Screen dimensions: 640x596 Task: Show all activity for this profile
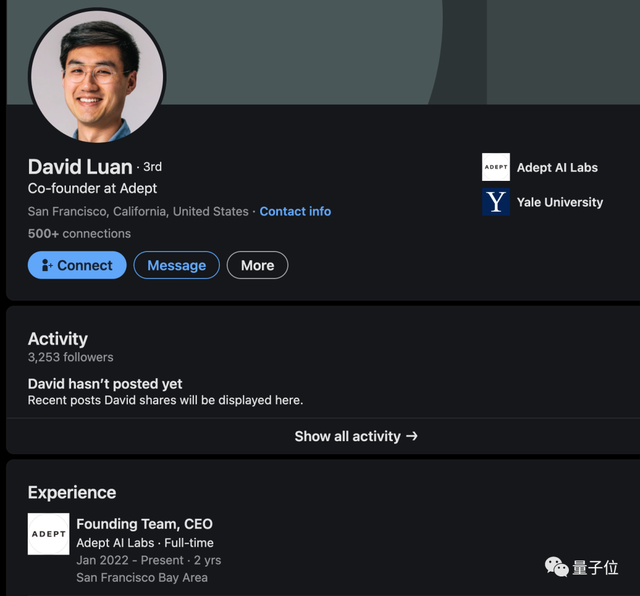tap(355, 436)
